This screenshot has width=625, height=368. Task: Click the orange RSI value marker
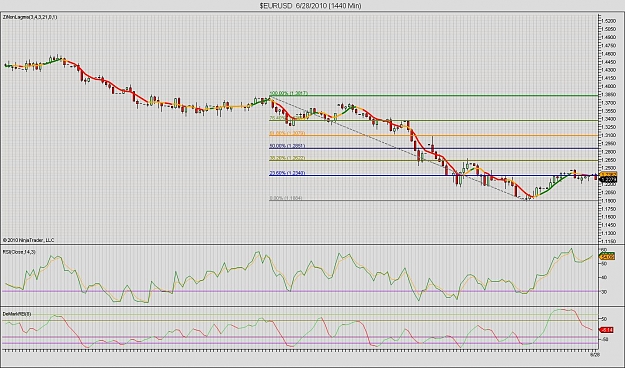click(x=608, y=257)
